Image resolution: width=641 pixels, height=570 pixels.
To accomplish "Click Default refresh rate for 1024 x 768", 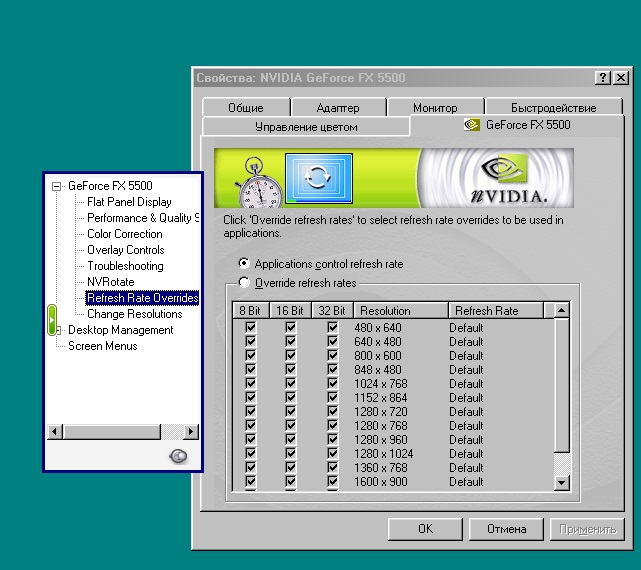I will (x=466, y=383).
